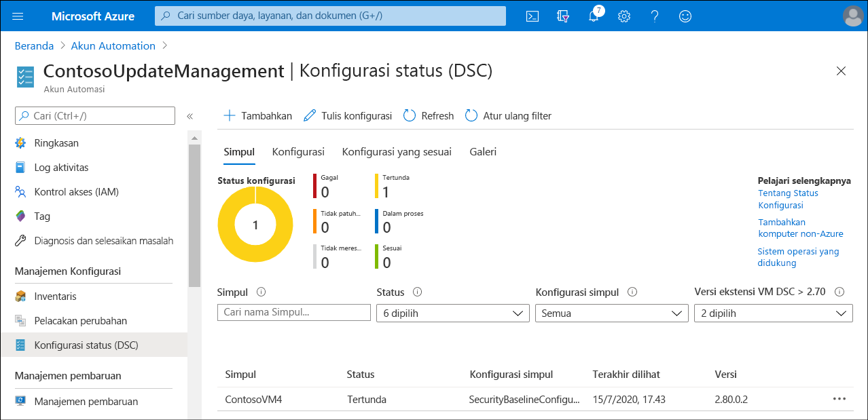Focus the top search bar
Image resolution: width=868 pixels, height=420 pixels.
point(330,16)
